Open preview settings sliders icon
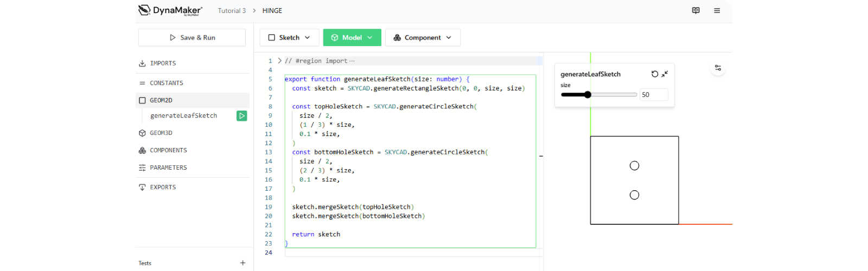The width and height of the screenshot is (868, 271). coord(718,68)
